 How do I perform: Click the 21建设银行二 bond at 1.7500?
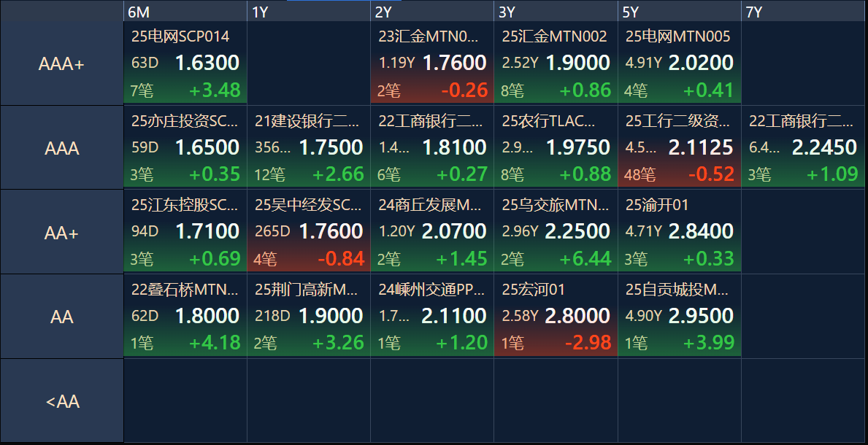309,147
